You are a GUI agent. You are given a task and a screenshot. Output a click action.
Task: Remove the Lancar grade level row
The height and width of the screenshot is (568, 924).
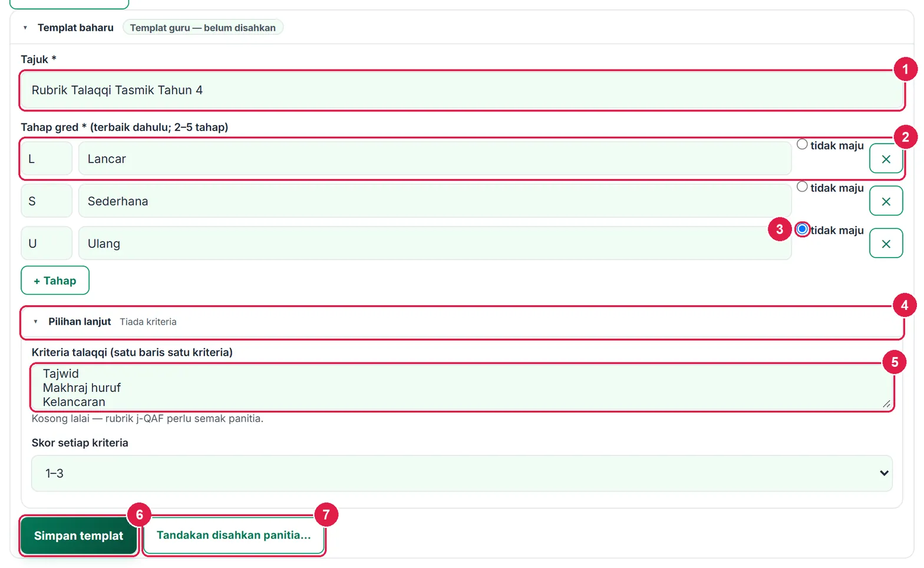(x=886, y=159)
